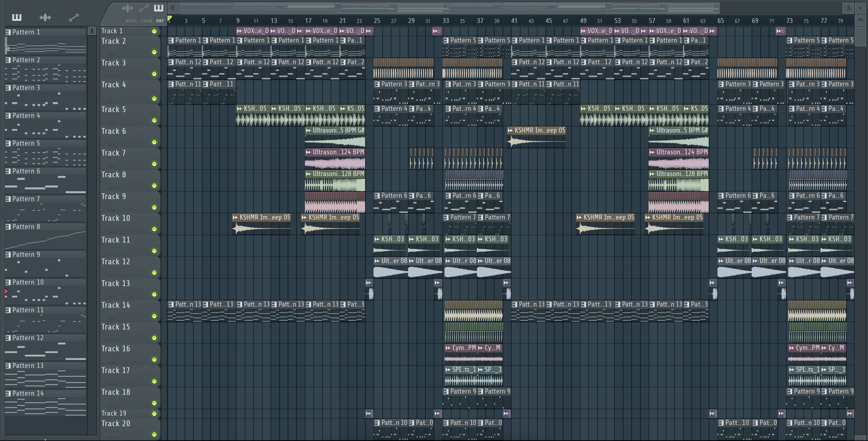Click bar 33 on the timeline ruler
The height and width of the screenshot is (441, 868).
[445, 21]
